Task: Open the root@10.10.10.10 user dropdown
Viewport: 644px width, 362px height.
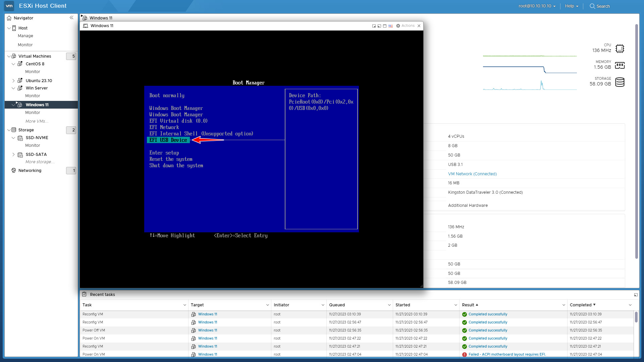Action: click(537, 6)
